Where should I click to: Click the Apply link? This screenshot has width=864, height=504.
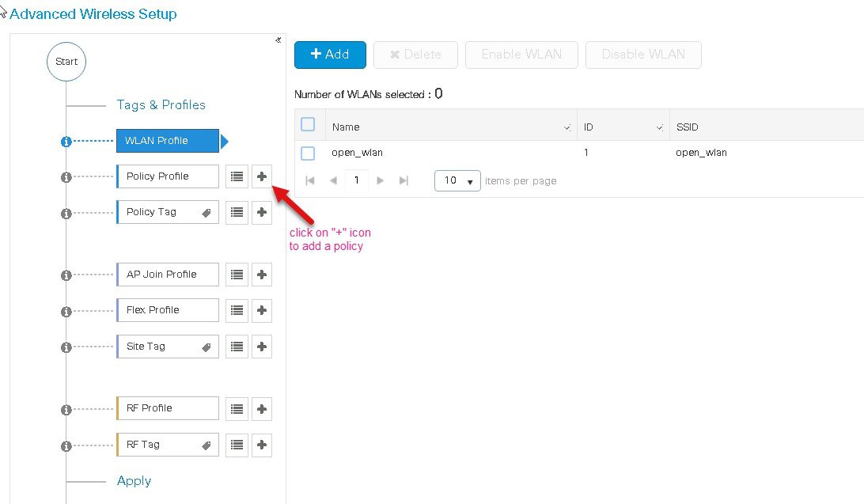click(134, 481)
